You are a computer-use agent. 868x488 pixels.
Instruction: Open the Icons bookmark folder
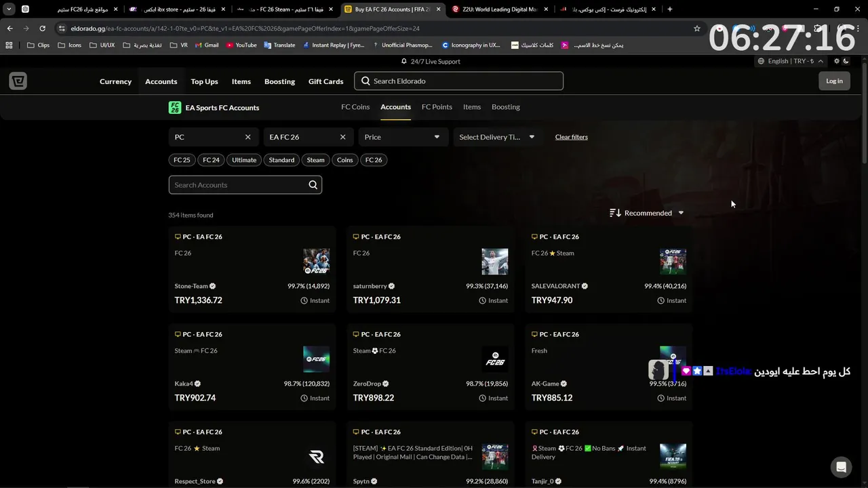pyautogui.click(x=70, y=45)
